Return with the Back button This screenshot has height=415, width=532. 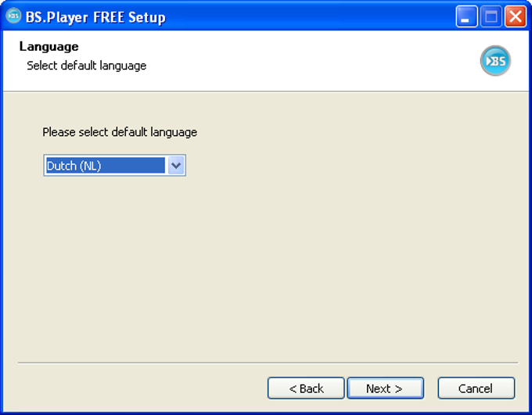[x=306, y=388]
